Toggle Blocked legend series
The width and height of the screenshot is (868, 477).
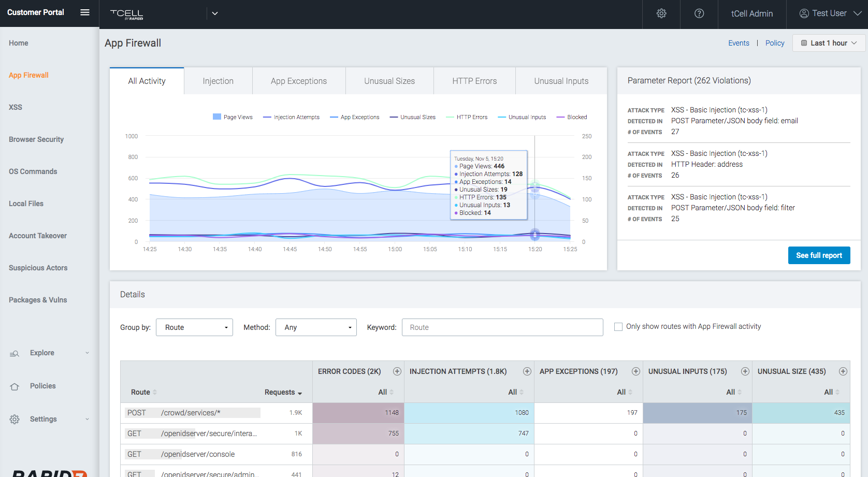[x=572, y=117]
